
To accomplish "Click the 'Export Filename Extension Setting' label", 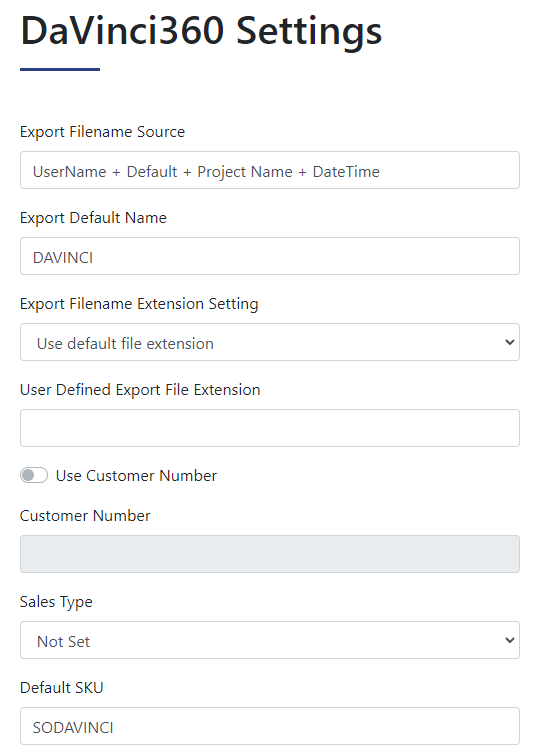I will point(139,304).
